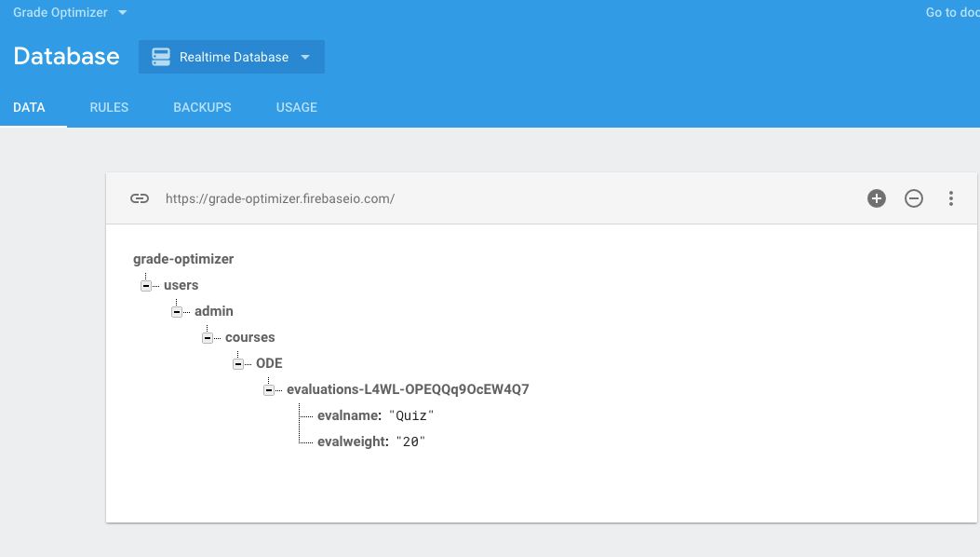Open the Grade Optimizer project dropdown
980x557 pixels.
tap(70, 12)
